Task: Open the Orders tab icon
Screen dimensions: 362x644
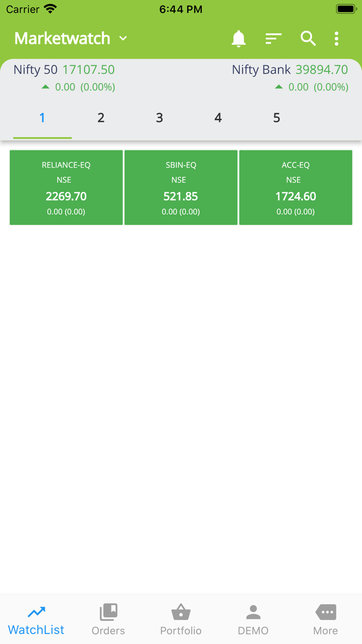Action: (108, 612)
